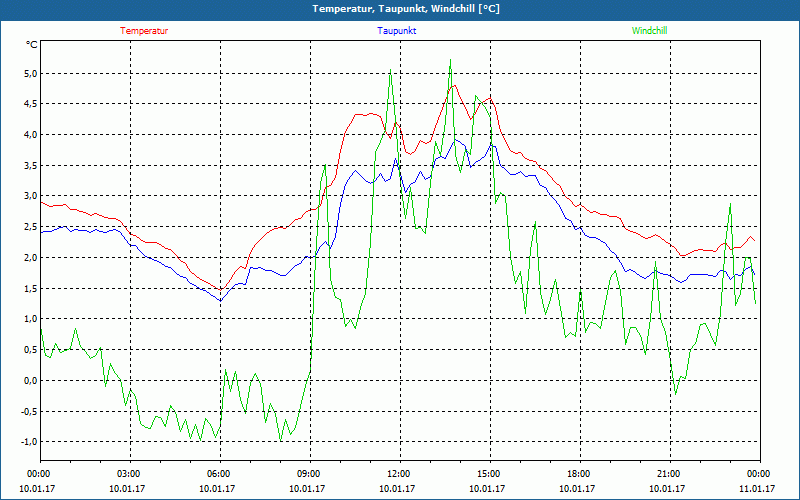Click the 2,0 y-axis value
This screenshot has height=500, width=800.
pyautogui.click(x=31, y=258)
